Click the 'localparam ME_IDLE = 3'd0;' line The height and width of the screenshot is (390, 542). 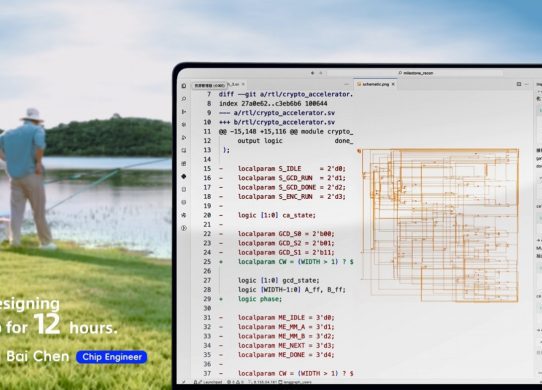point(286,317)
